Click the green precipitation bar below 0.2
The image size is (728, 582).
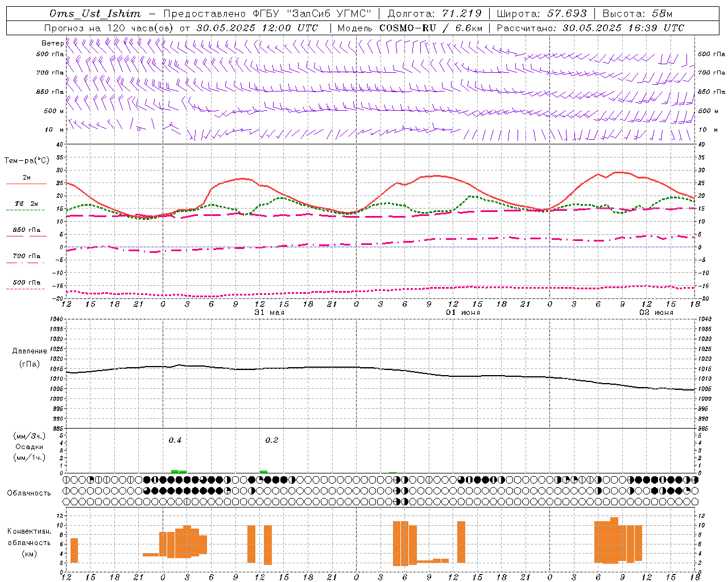tap(263, 471)
